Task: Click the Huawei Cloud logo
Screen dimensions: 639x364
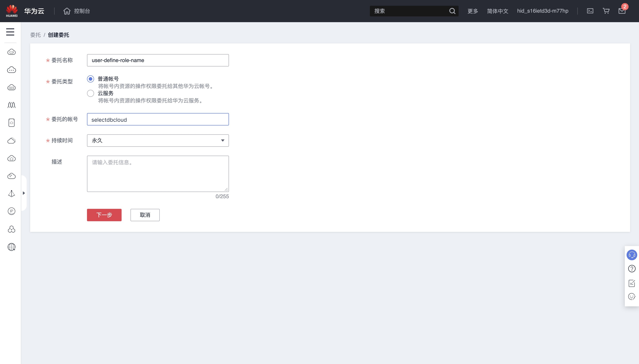Action: (x=12, y=11)
